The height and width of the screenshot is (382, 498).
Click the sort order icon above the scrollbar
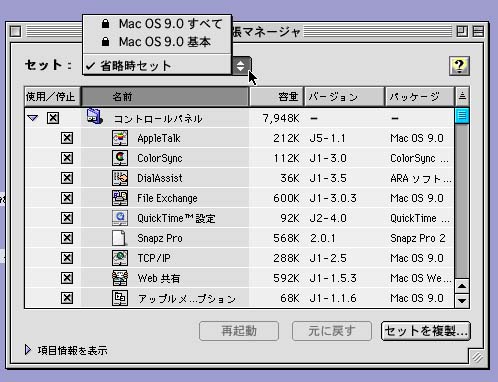point(462,96)
